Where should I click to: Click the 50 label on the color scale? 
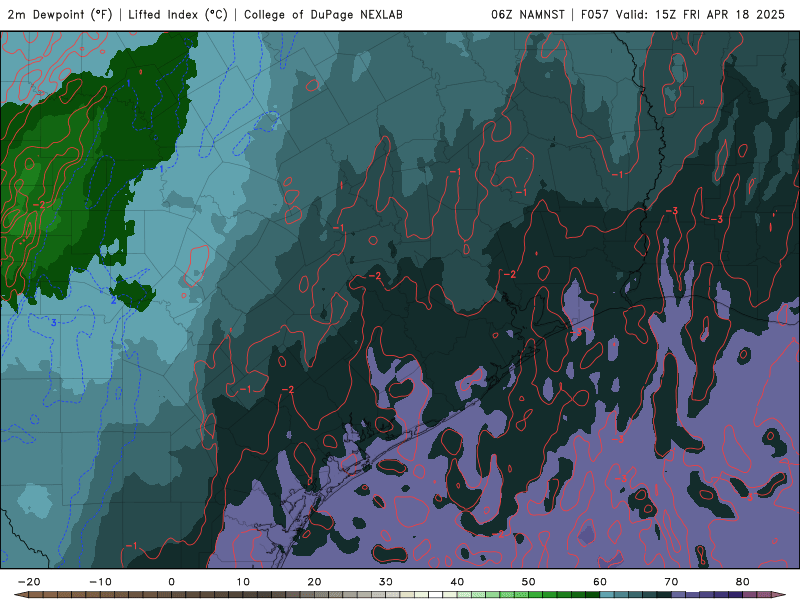529,582
